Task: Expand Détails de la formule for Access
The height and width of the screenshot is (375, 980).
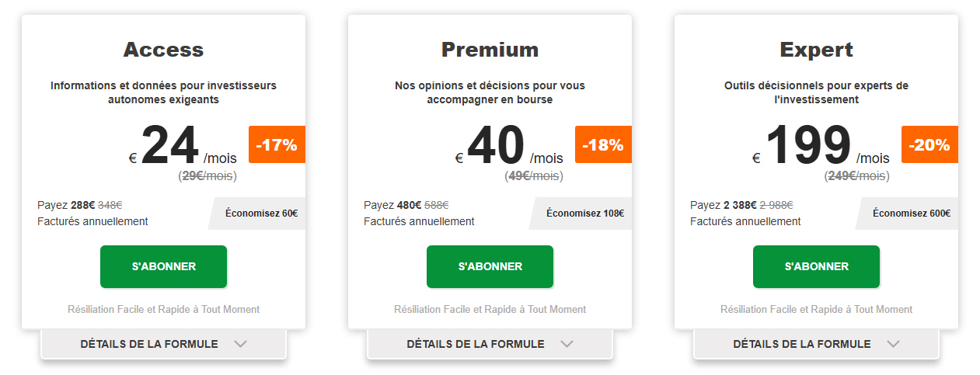Action: (x=149, y=344)
